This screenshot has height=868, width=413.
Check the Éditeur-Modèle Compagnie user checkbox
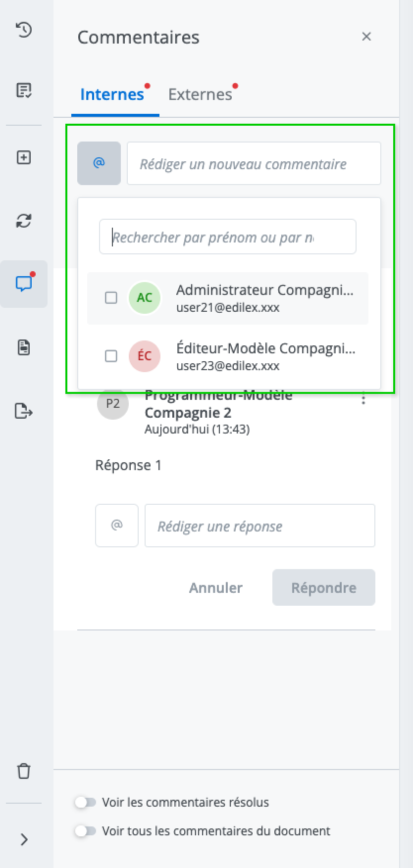pyautogui.click(x=111, y=356)
